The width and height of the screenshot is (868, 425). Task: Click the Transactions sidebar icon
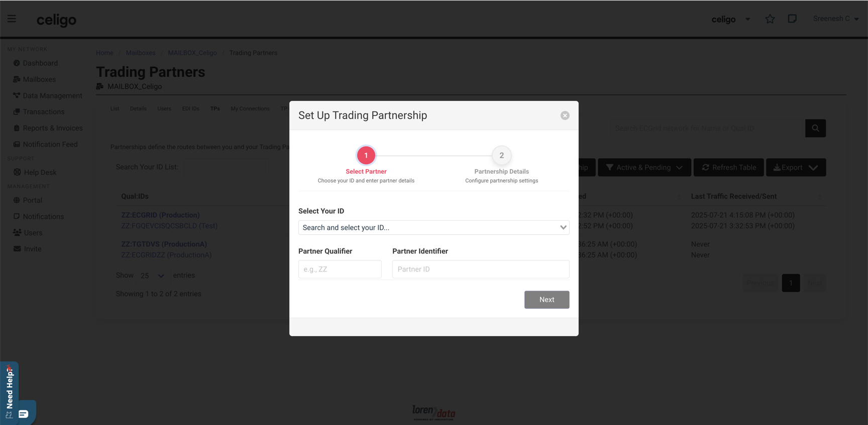coord(17,111)
